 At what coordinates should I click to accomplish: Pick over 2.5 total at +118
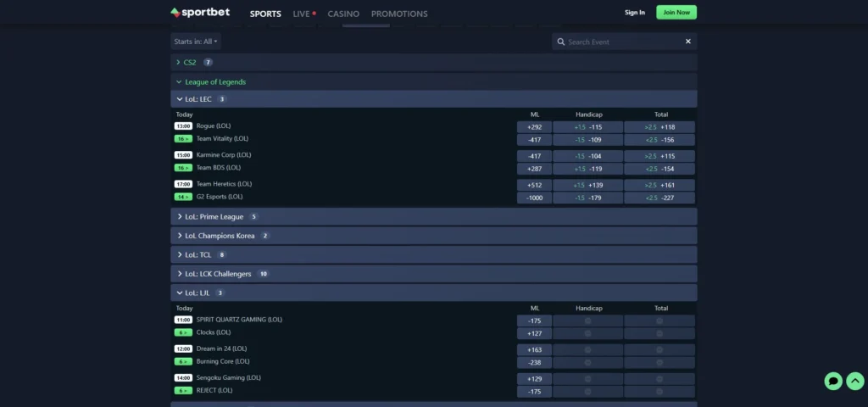659,127
